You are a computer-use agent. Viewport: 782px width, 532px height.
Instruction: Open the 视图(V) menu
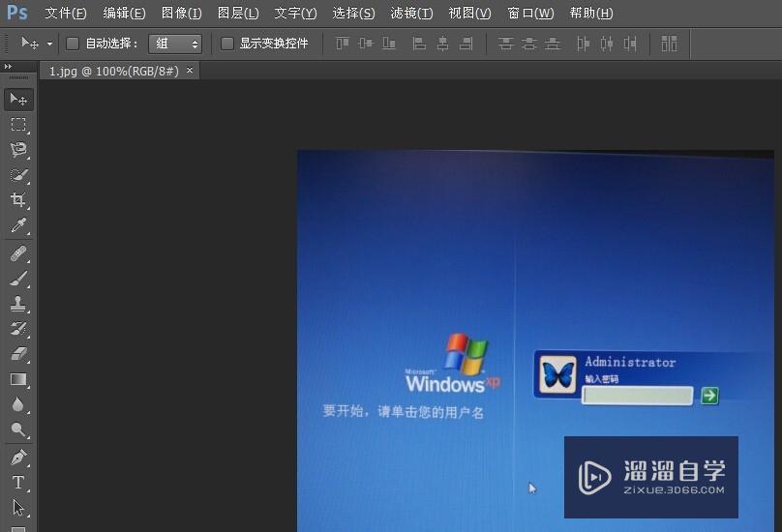[x=469, y=13]
